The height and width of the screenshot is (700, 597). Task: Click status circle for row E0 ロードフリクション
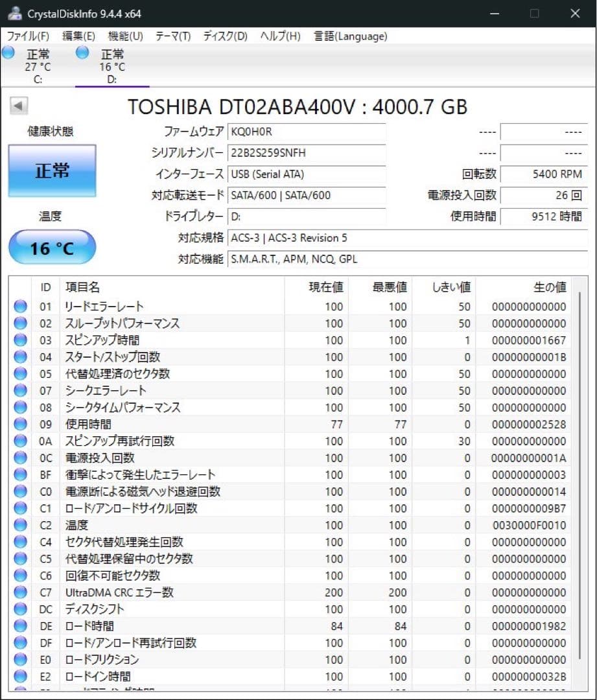21,659
